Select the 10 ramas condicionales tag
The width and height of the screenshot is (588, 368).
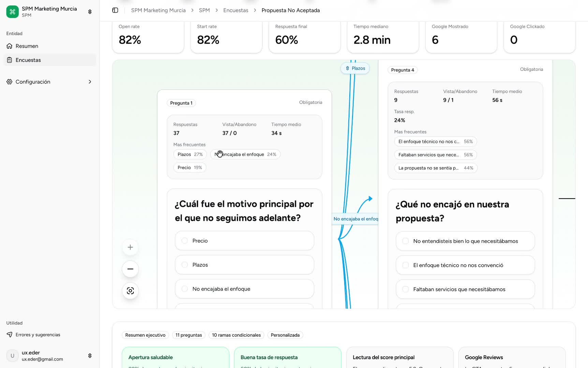click(236, 335)
